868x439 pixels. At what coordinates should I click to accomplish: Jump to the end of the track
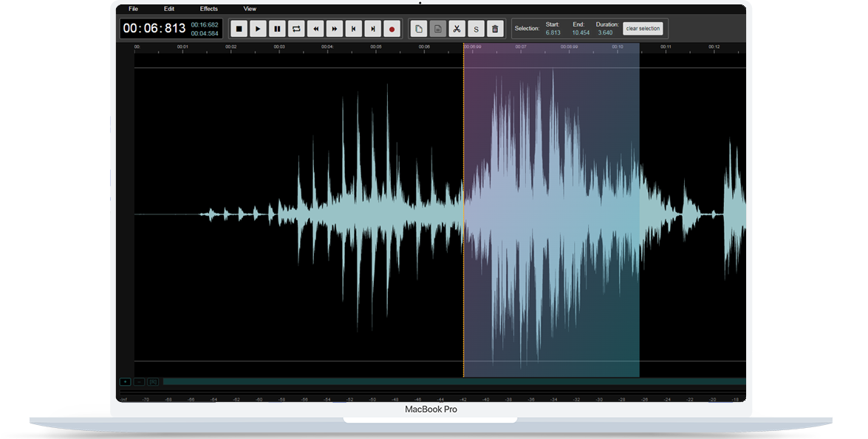pos(373,30)
